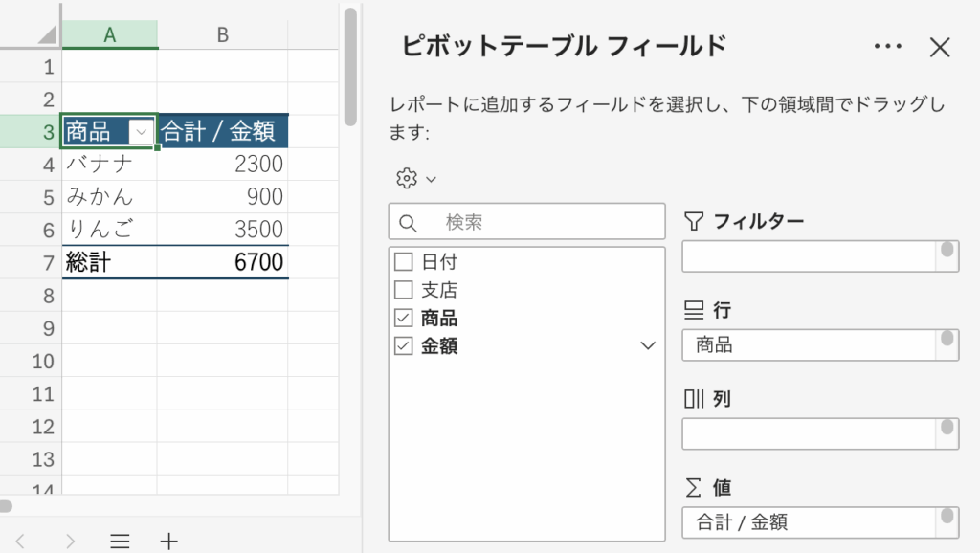Expand the 金額 field chevron
The width and height of the screenshot is (980, 553).
(x=648, y=346)
